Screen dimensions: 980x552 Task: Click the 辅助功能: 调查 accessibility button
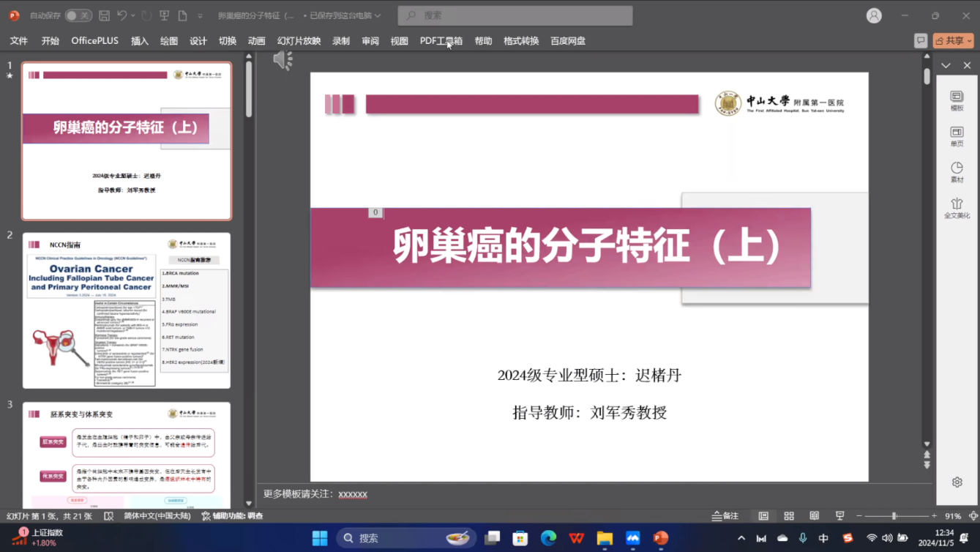point(232,516)
